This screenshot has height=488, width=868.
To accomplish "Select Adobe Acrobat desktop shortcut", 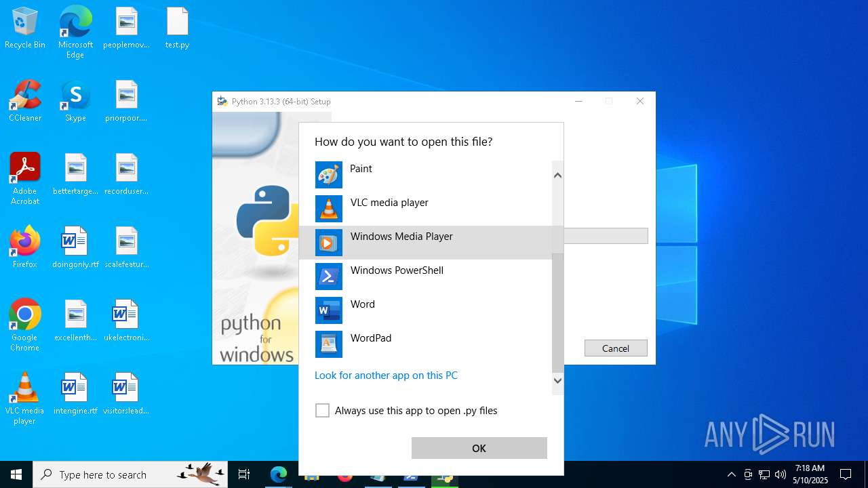I will pyautogui.click(x=25, y=178).
